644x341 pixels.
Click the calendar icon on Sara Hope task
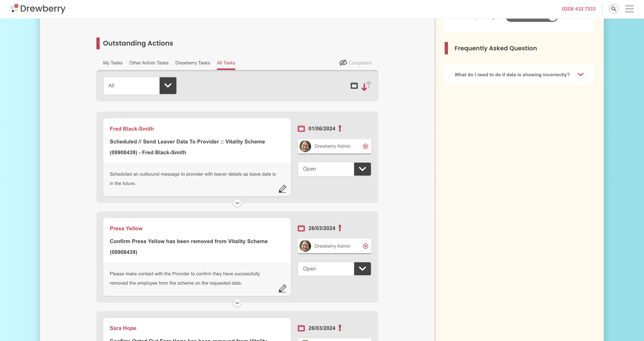coord(301,328)
